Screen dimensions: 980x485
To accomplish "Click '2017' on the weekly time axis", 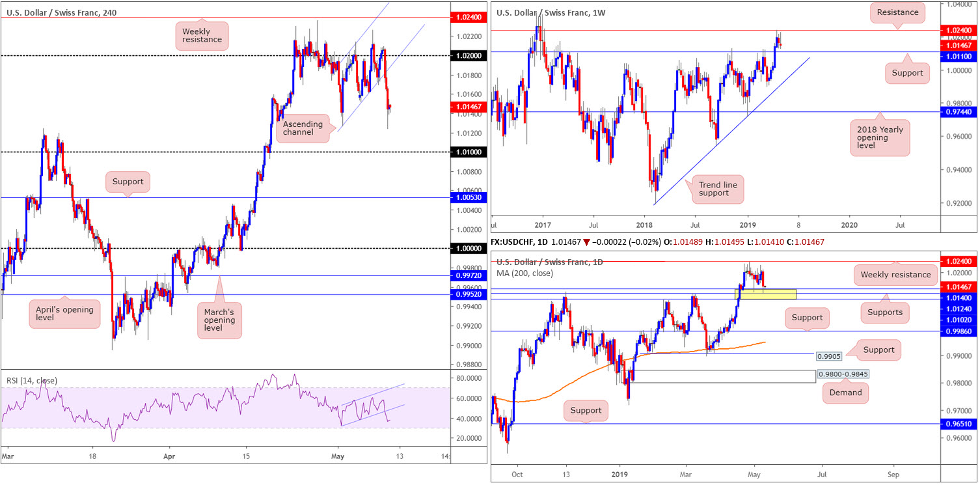I will pyautogui.click(x=542, y=225).
